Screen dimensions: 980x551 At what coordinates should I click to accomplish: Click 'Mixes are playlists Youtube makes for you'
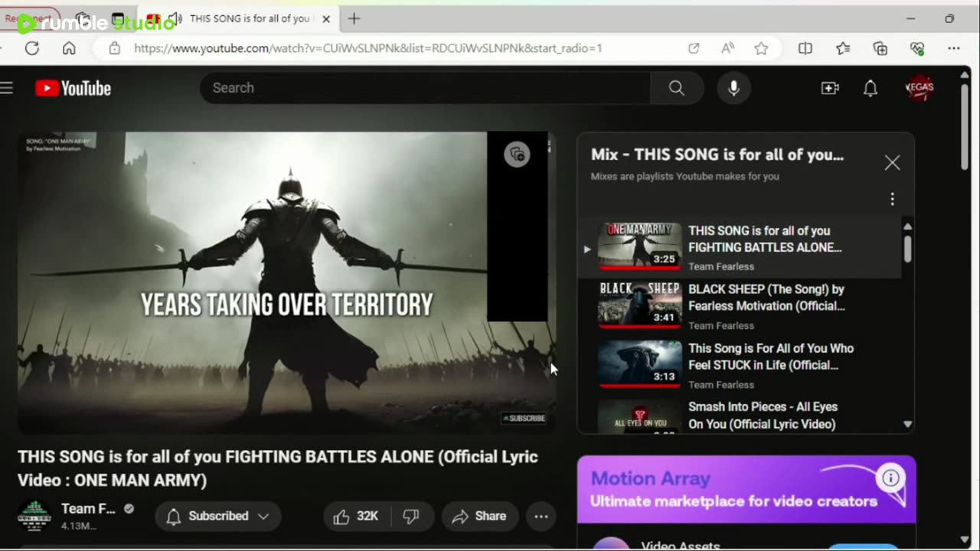click(x=685, y=176)
